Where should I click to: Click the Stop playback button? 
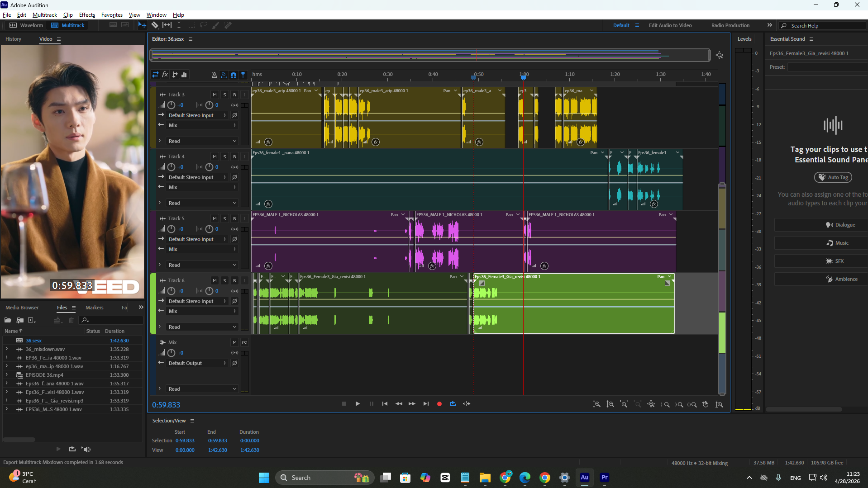tap(344, 404)
